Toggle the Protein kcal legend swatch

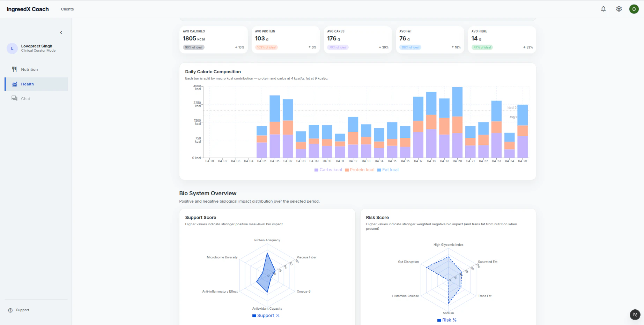(x=347, y=170)
